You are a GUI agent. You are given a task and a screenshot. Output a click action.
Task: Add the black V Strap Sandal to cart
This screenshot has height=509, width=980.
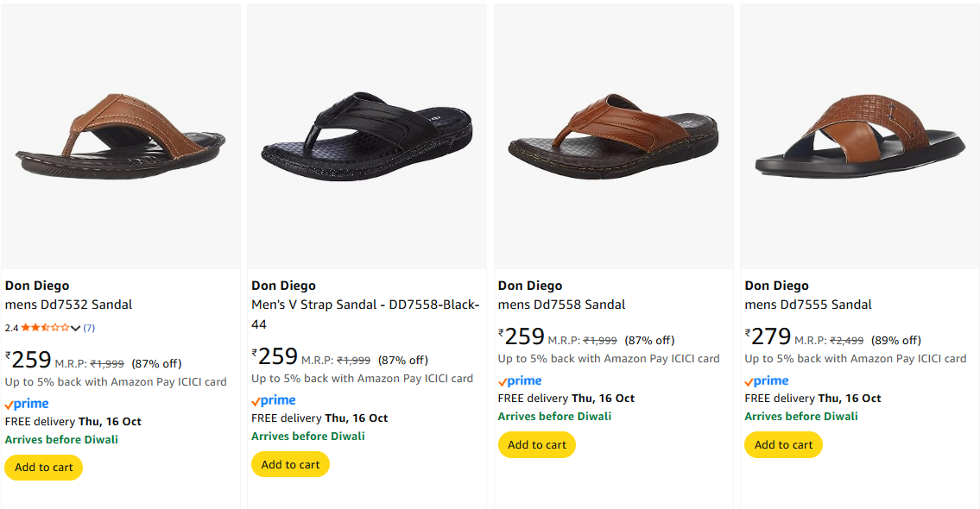pos(290,464)
